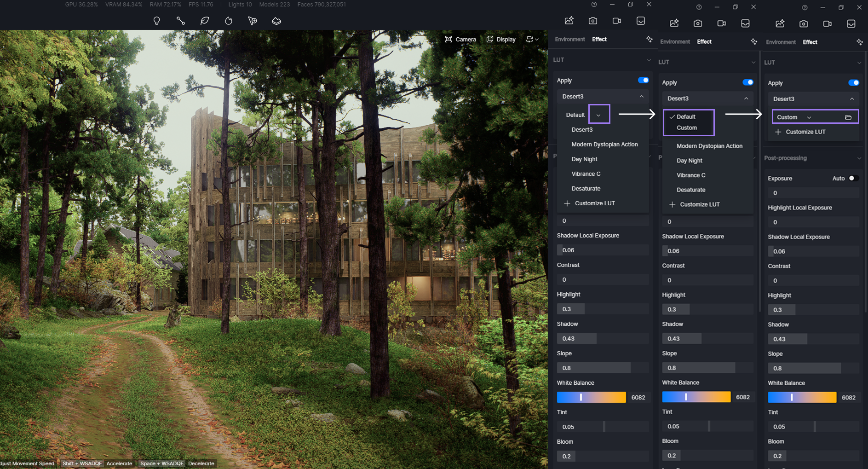The height and width of the screenshot is (469, 868).
Task: Open the chevron next to Default in the left panel
Action: pos(598,115)
